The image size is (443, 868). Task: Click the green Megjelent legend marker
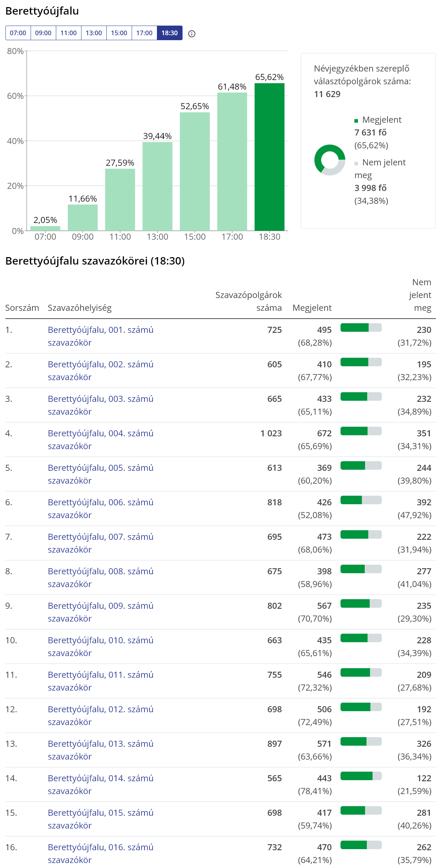click(356, 121)
